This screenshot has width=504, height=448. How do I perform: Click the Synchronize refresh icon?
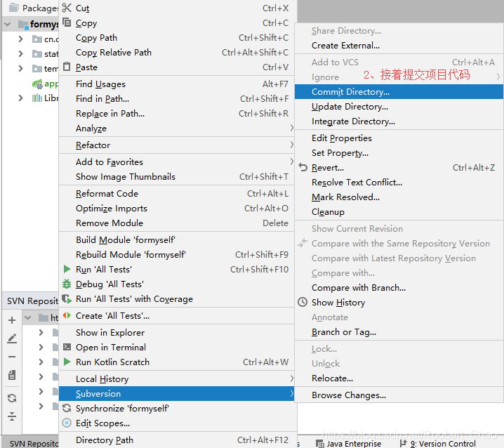click(x=67, y=408)
